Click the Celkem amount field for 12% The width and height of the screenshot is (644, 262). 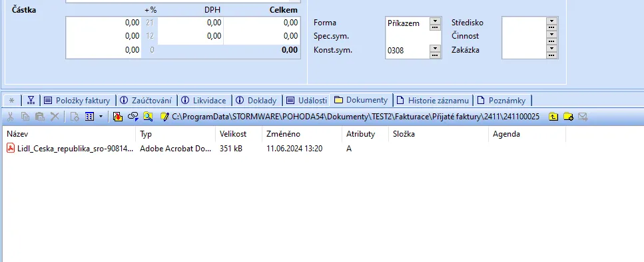tap(262, 36)
